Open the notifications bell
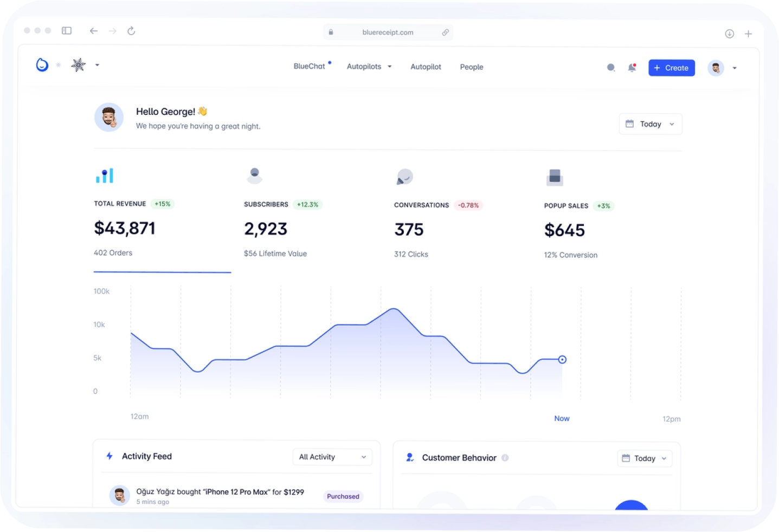This screenshot has height=532, width=779. click(x=632, y=68)
